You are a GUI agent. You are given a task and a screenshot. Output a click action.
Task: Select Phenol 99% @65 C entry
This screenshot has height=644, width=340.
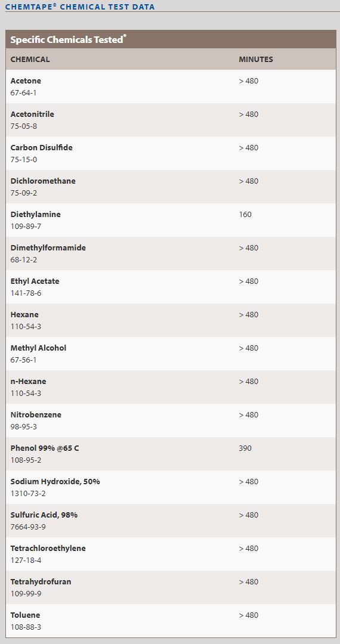(x=45, y=448)
